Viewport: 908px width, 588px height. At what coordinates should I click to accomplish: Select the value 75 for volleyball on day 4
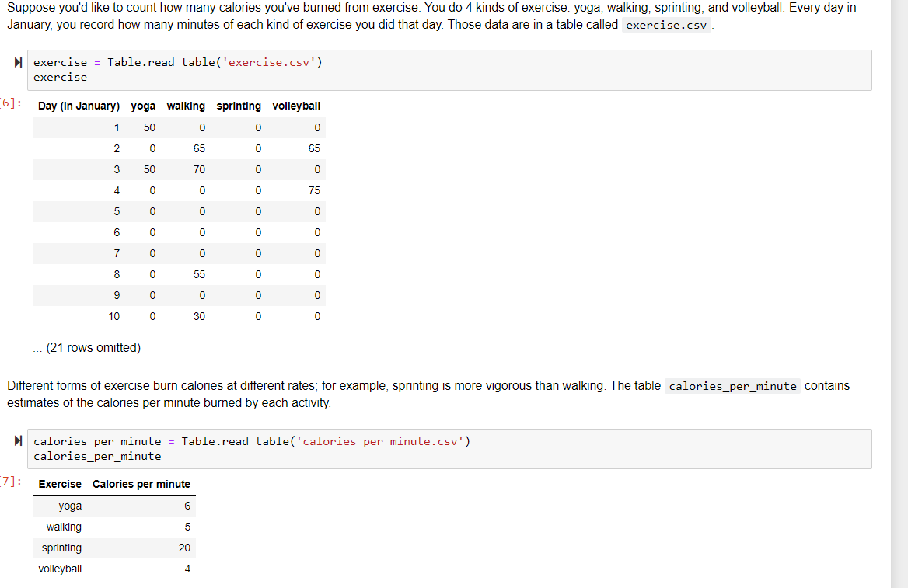(x=315, y=190)
